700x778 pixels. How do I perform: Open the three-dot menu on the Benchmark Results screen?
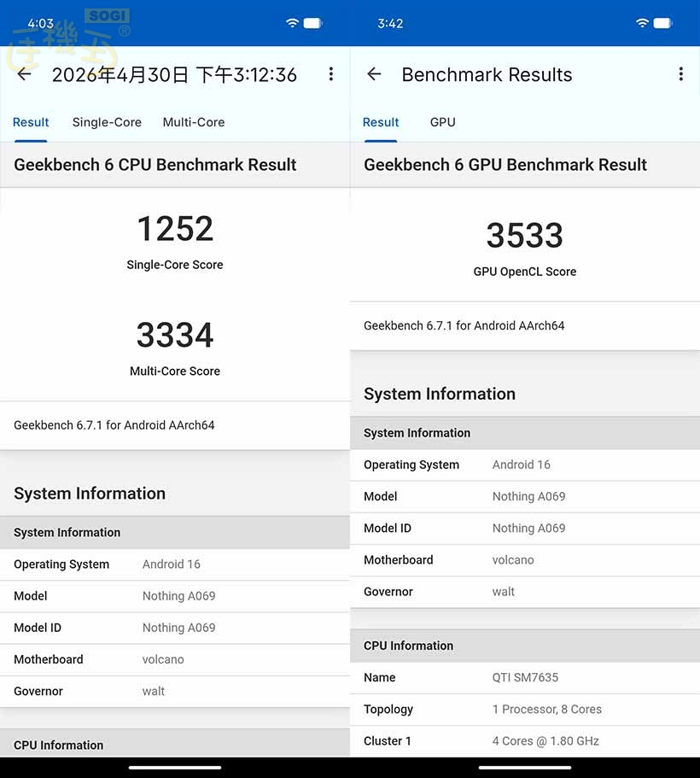(680, 74)
